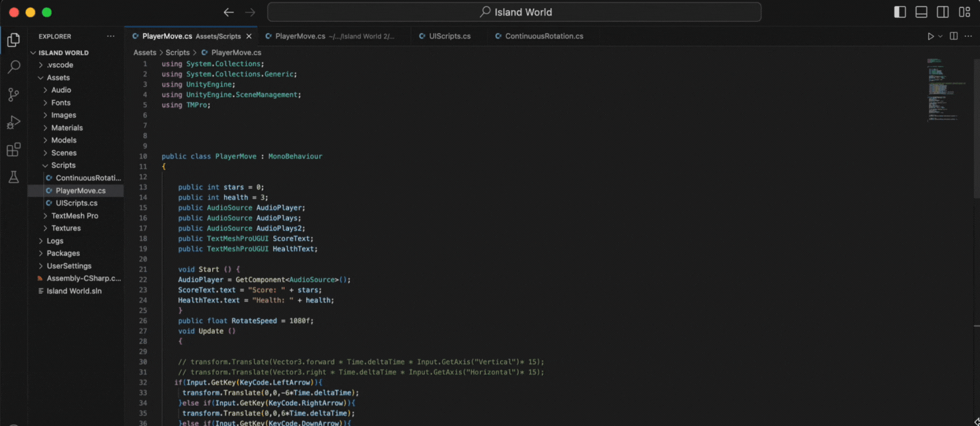Expand the Fonts folder
This screenshot has height=426, width=980.
point(76,102)
